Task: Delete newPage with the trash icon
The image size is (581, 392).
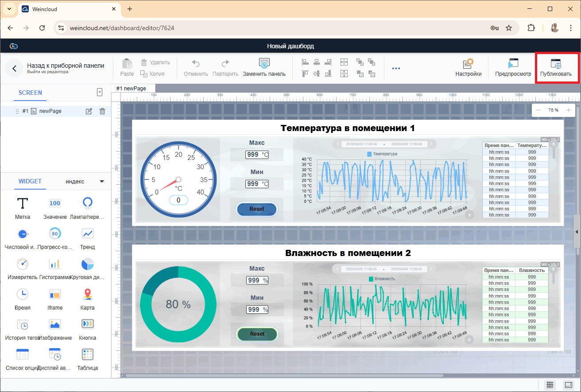Action: (102, 111)
